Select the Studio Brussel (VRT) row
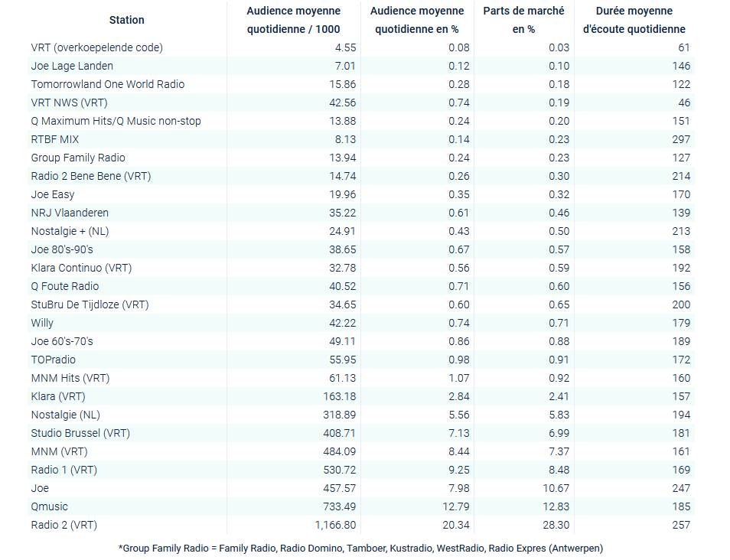 pos(80,433)
